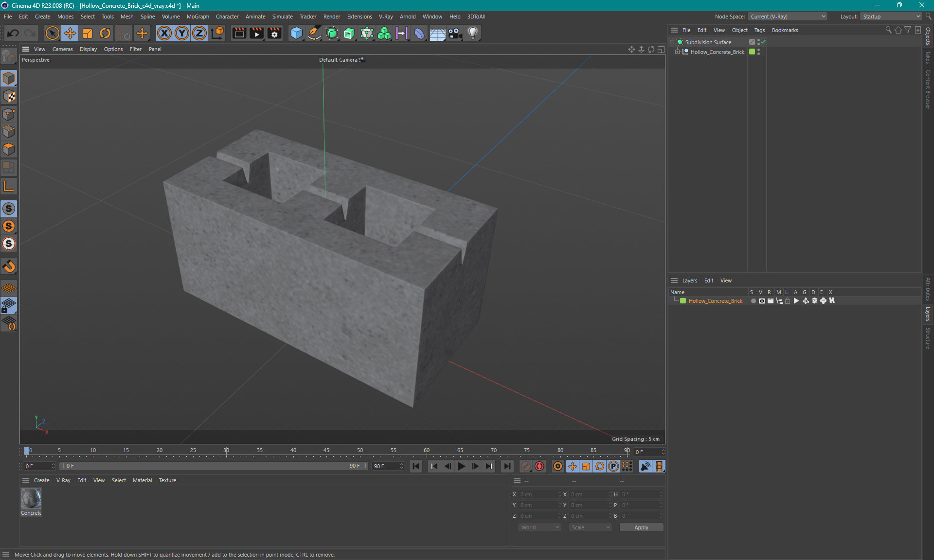Open the Node Space dropdown
The image size is (934, 560).
787,17
